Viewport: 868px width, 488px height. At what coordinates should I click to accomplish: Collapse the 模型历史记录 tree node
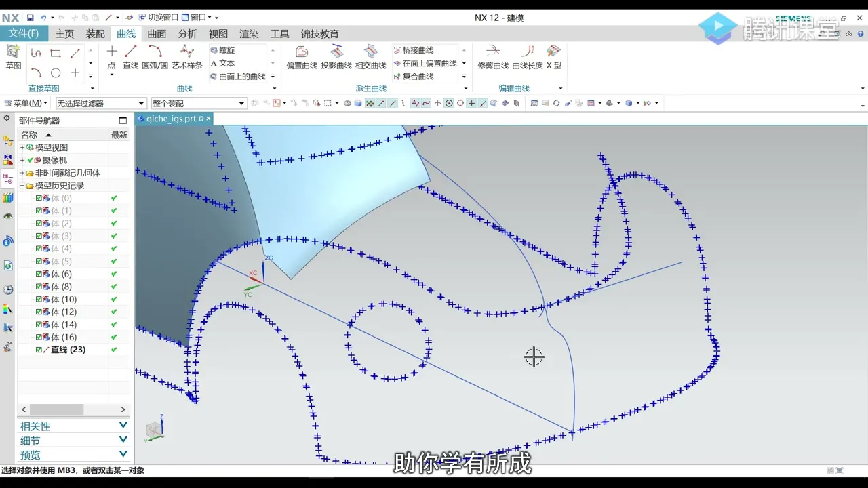(21, 185)
